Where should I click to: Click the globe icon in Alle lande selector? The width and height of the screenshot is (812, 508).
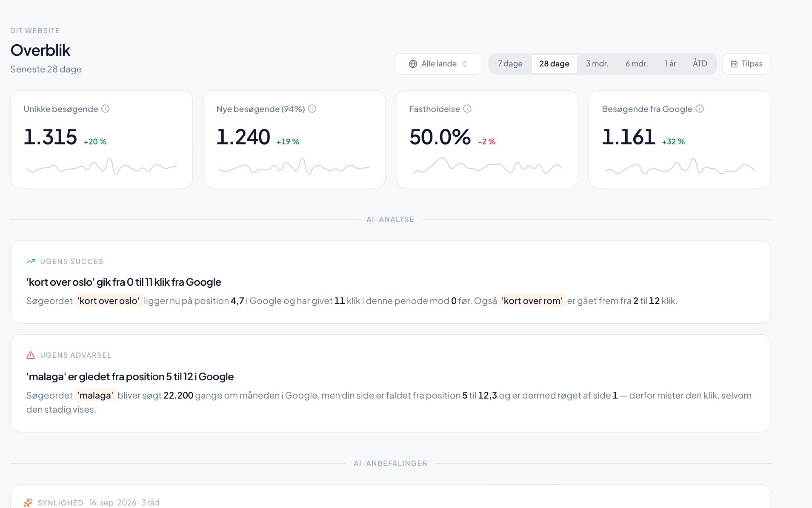(413, 64)
